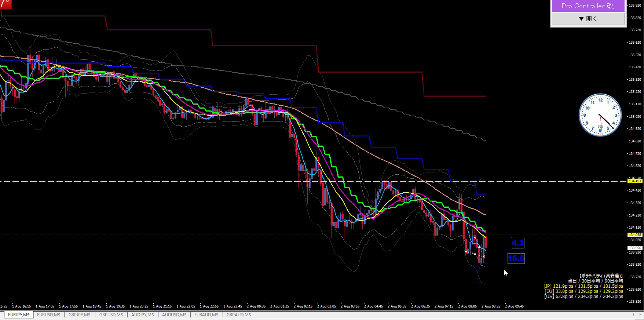644x320 pixels.
Task: Open the GBPUSD,M5 chart tab
Action: click(111, 315)
